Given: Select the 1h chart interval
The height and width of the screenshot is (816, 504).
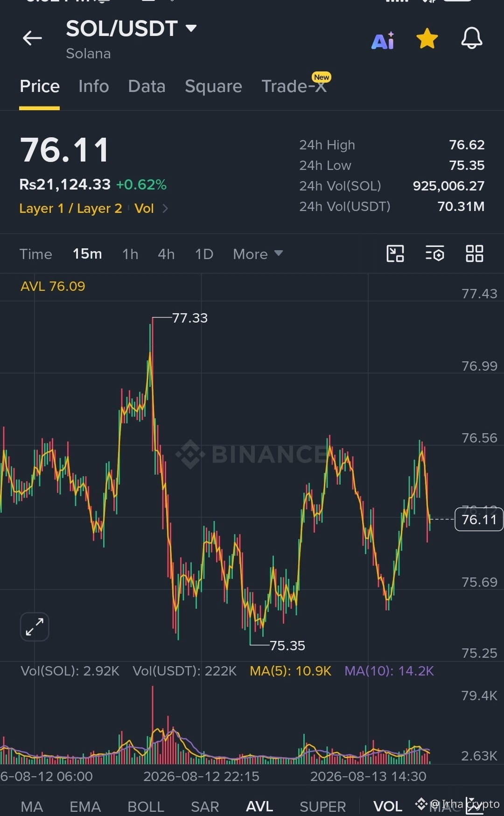Looking at the screenshot, I should tap(130, 254).
